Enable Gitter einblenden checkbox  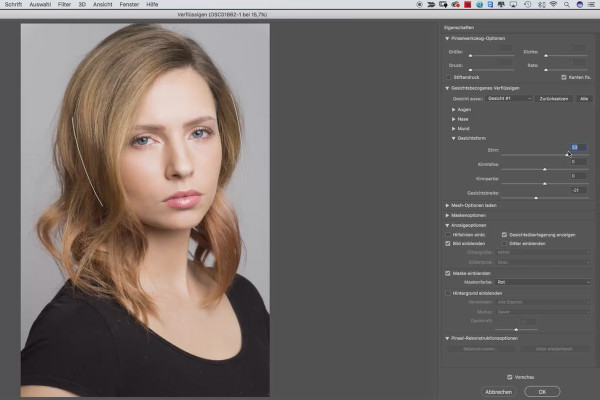click(504, 243)
